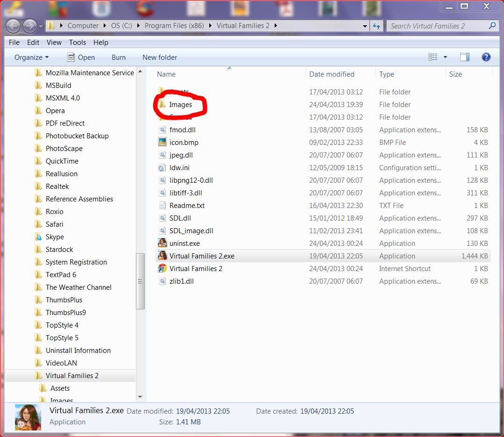This screenshot has height=437, width=504.
Task: Go forward with the Forward arrow button
Action: tap(30, 26)
